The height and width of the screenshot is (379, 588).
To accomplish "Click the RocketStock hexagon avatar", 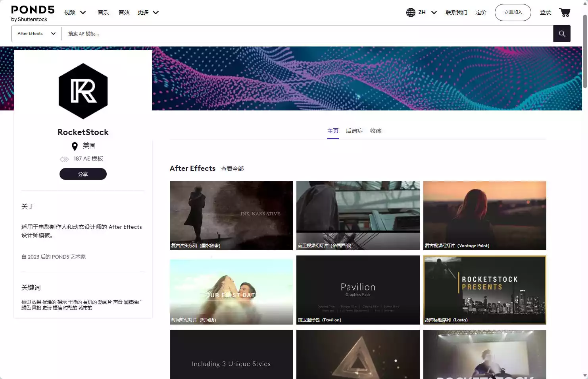I will coord(83,91).
